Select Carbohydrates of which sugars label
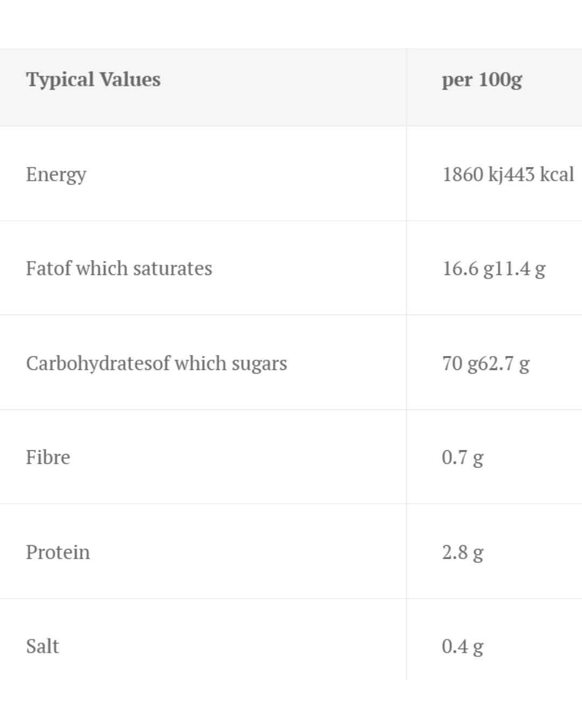The width and height of the screenshot is (582, 728). pos(156,363)
